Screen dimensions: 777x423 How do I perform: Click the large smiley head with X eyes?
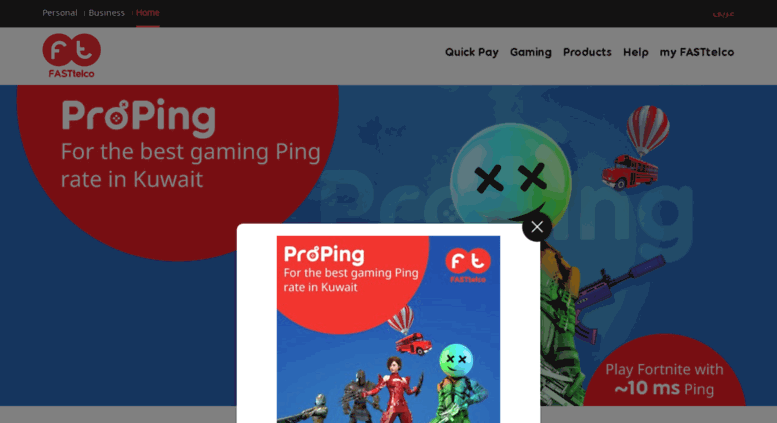click(x=511, y=174)
